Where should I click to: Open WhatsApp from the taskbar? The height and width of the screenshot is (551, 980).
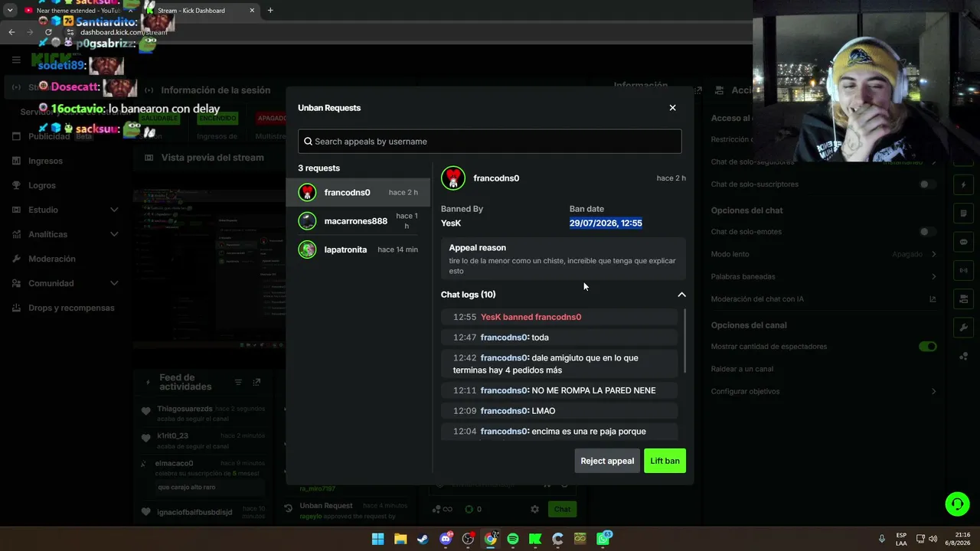tap(603, 539)
